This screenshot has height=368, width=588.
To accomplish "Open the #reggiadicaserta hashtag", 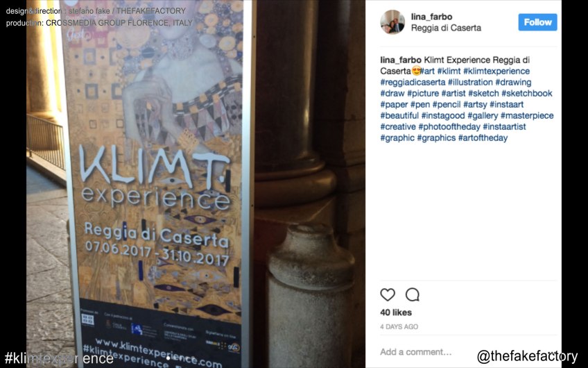I will tap(413, 82).
